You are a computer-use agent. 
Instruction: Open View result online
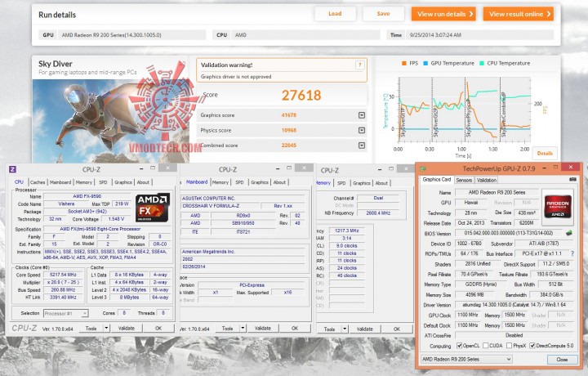point(519,14)
